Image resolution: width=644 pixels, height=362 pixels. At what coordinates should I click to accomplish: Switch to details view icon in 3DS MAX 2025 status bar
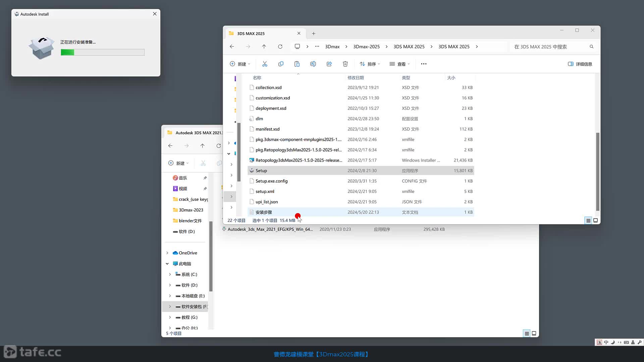point(588,221)
